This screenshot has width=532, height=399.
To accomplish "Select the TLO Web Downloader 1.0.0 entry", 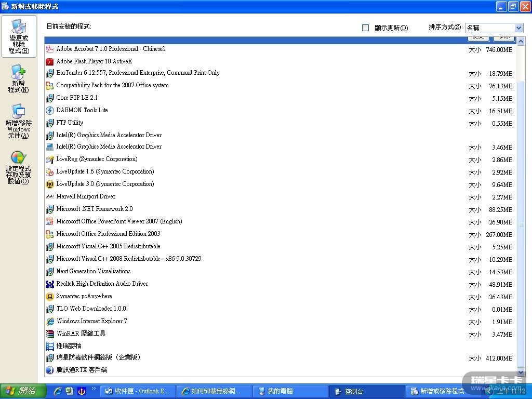I will coord(280,309).
